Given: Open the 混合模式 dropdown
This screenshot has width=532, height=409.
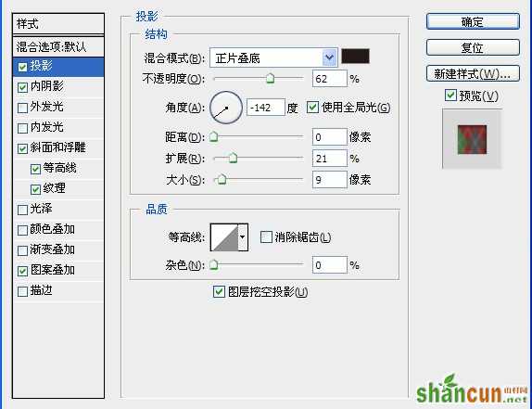Looking at the screenshot, I should 273,58.
